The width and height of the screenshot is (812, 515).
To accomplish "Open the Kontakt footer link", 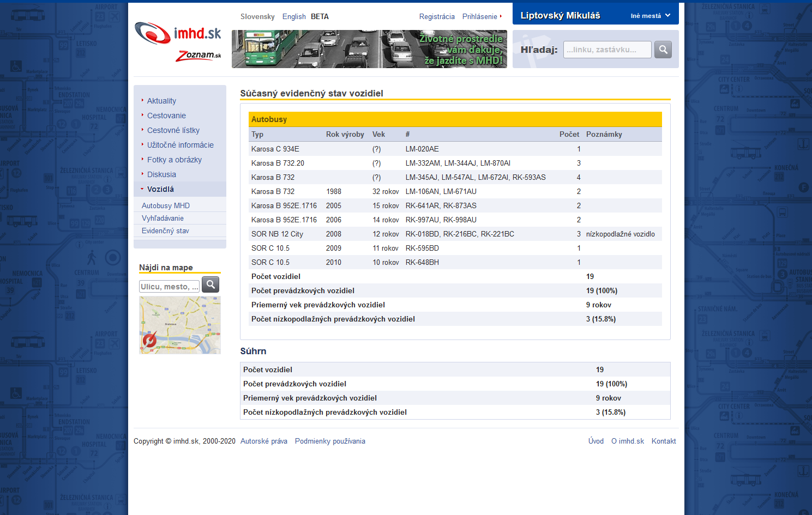I will 664,441.
